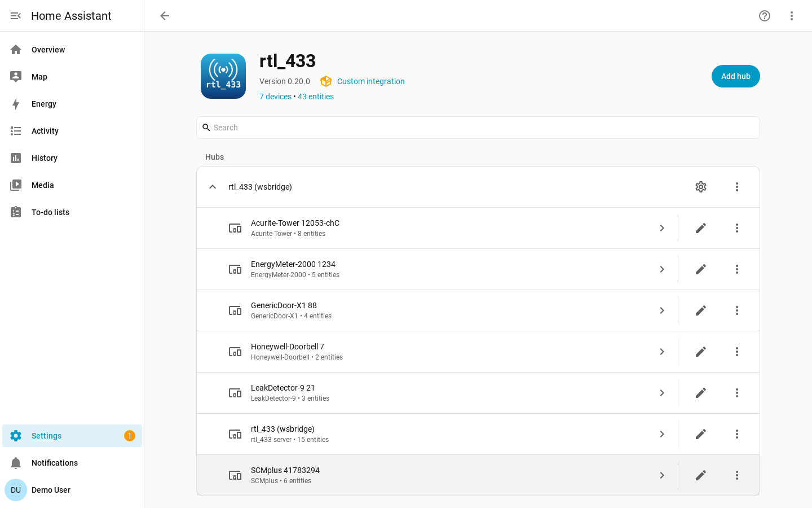This screenshot has width=812, height=508.
Task: Edit the EnergyMeter-2000 1234 device
Action: tap(701, 269)
